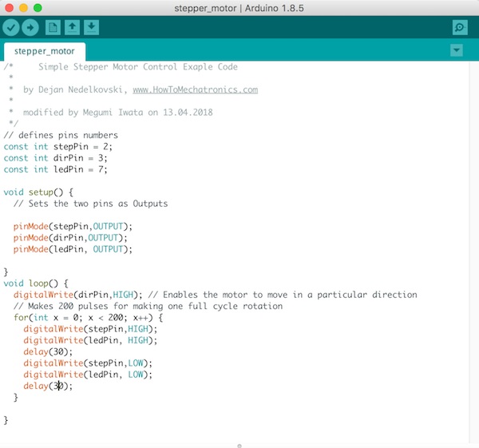Select the stepper_motor sketch tab
The image size is (479, 448).
point(45,51)
